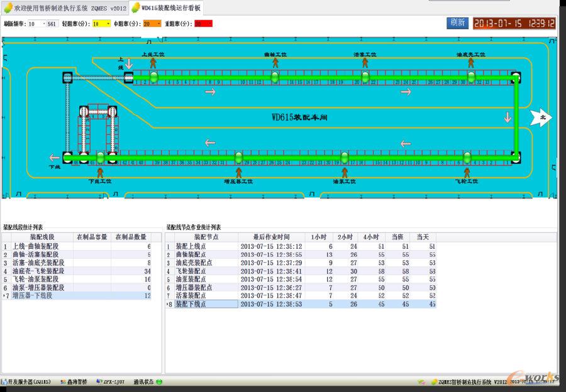
Task: Select the WD615装配线运行看板 tab
Action: click(166, 7)
